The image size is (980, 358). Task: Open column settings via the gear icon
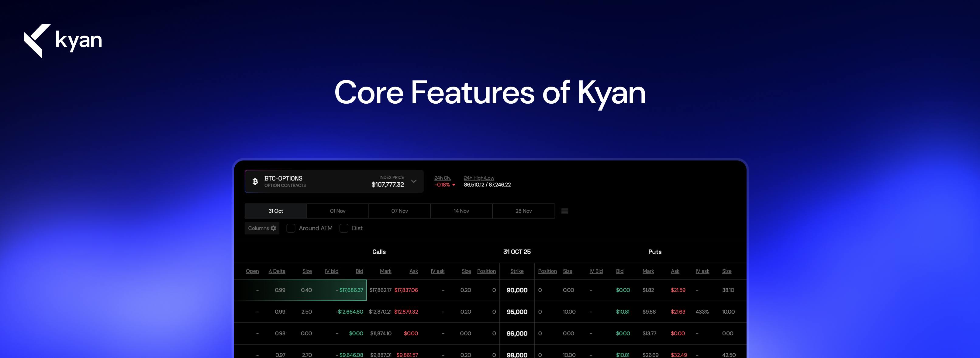[273, 228]
